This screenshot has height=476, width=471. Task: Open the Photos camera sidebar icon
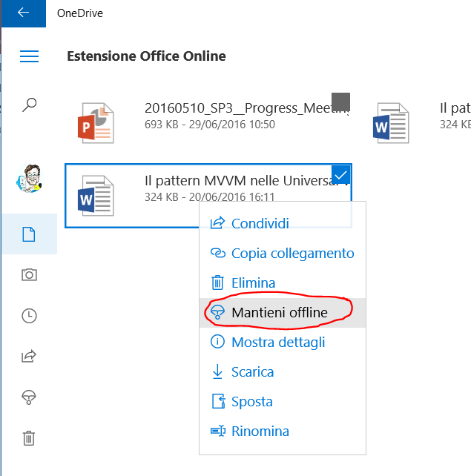pyautogui.click(x=29, y=275)
